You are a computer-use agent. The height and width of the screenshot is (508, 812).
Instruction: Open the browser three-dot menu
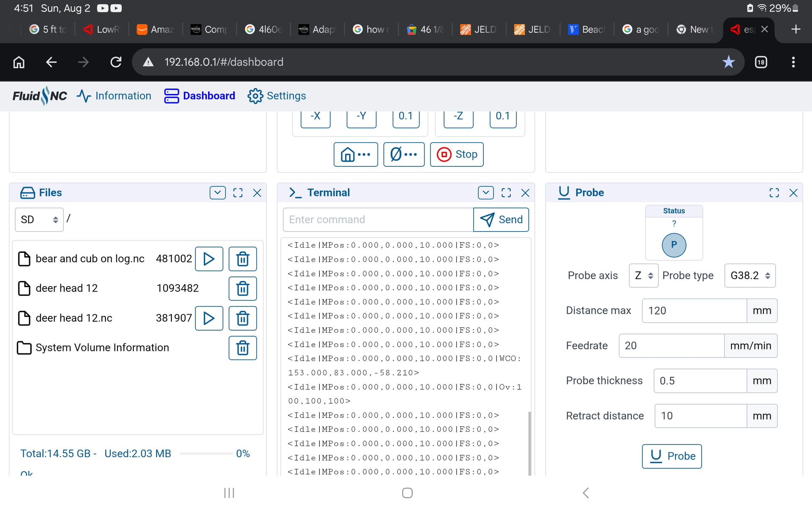[793, 62]
